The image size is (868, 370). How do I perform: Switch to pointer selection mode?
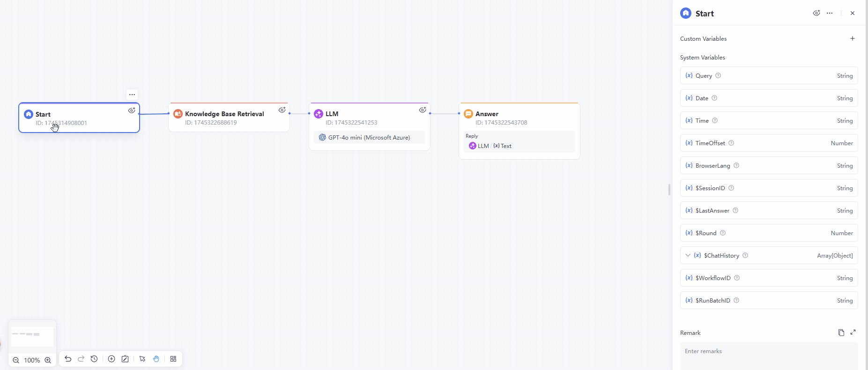pos(142,359)
